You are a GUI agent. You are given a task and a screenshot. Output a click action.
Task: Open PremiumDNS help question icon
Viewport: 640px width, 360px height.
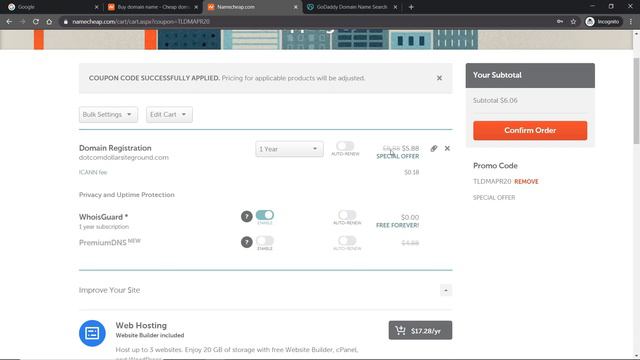(x=247, y=242)
